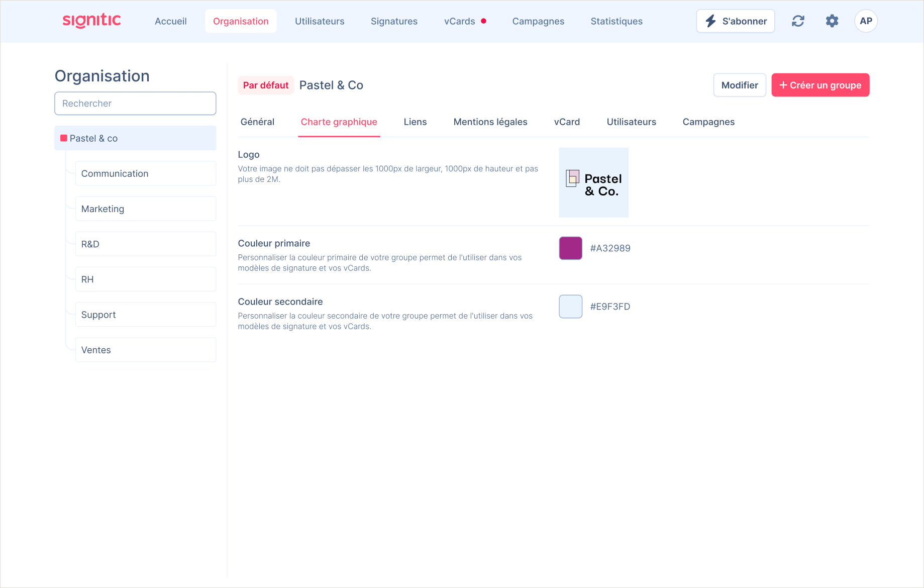Open the AP user avatar menu
The height and width of the screenshot is (588, 924).
pos(866,21)
